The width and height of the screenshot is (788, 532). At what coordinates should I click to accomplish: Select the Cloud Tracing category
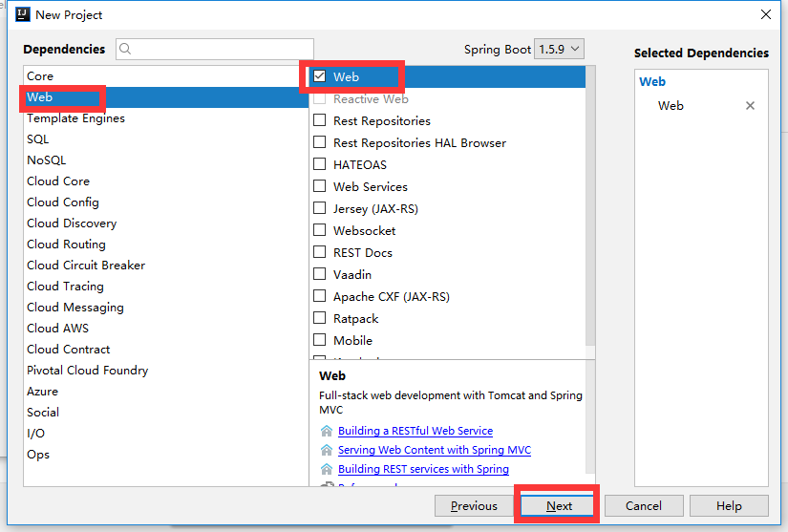(166, 287)
